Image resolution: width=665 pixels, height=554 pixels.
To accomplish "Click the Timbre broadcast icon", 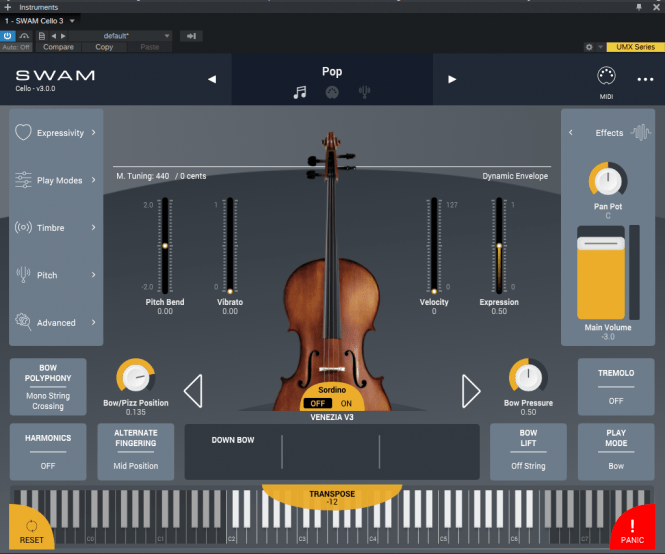I will (23, 227).
